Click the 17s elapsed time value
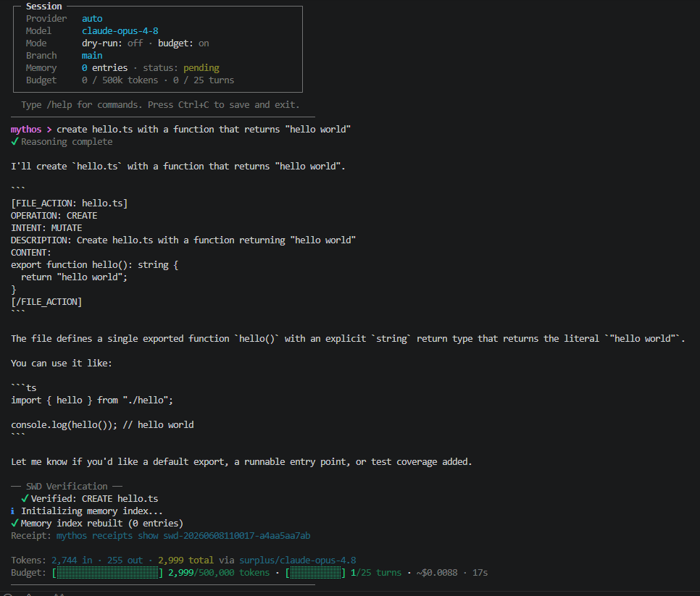The image size is (700, 596). tap(480, 572)
